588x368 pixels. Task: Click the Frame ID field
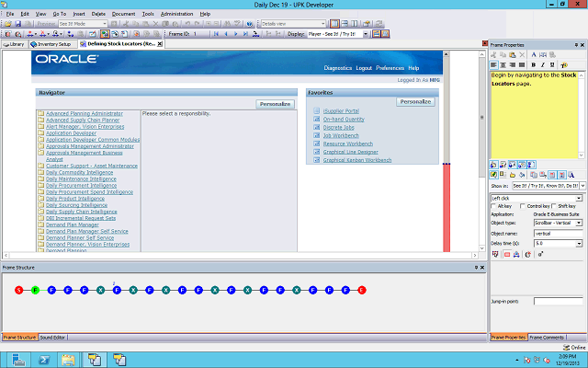coord(199,34)
